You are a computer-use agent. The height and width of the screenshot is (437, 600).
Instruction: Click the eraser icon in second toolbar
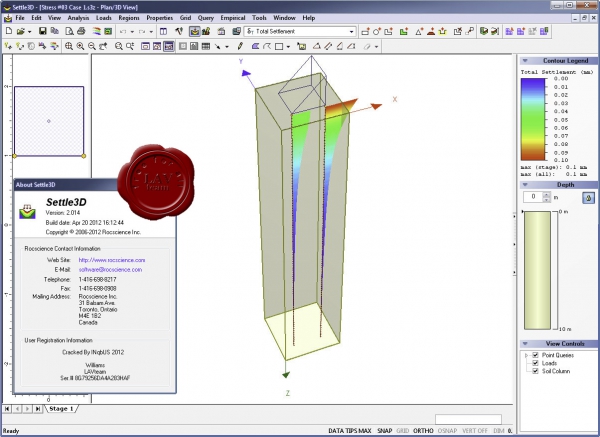(367, 46)
